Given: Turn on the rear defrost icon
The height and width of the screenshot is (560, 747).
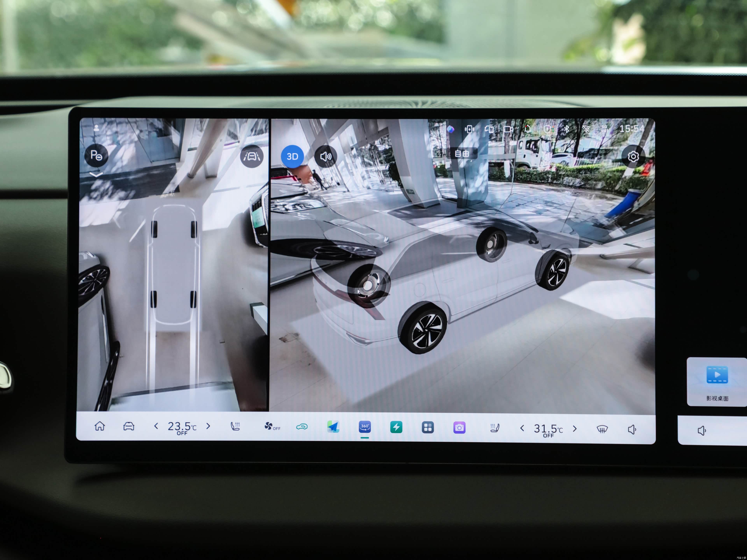Looking at the screenshot, I should pos(602,429).
